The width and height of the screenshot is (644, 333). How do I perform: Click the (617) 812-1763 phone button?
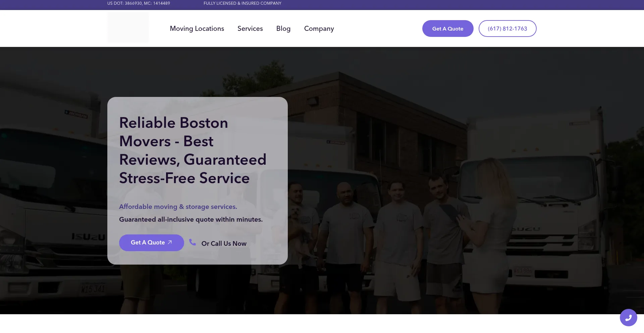click(x=507, y=29)
